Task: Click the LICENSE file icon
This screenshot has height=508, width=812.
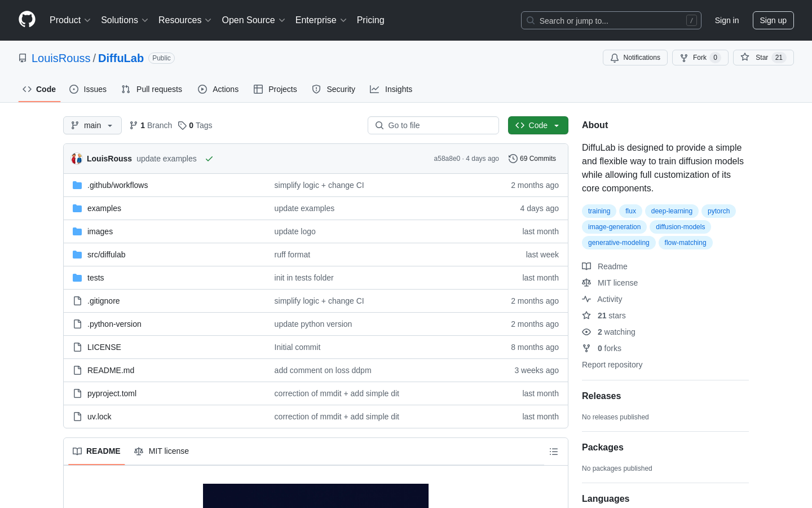Action: click(x=77, y=347)
